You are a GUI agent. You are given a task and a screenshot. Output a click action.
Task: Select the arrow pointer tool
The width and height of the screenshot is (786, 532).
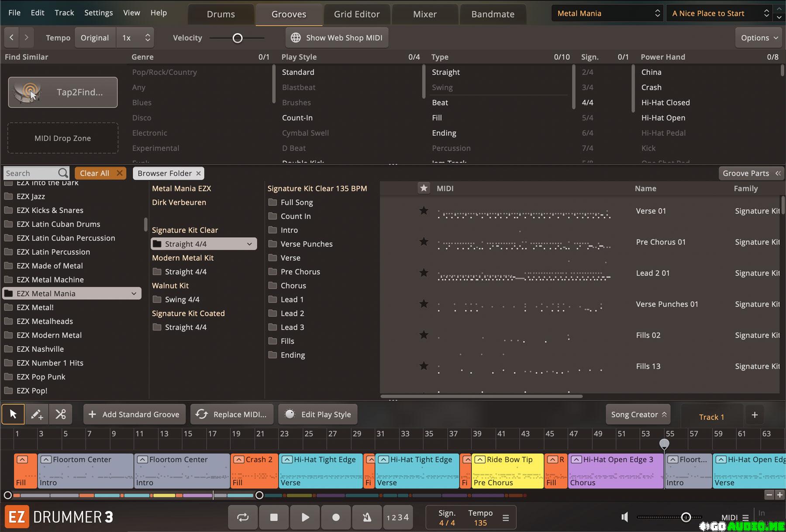click(x=13, y=414)
